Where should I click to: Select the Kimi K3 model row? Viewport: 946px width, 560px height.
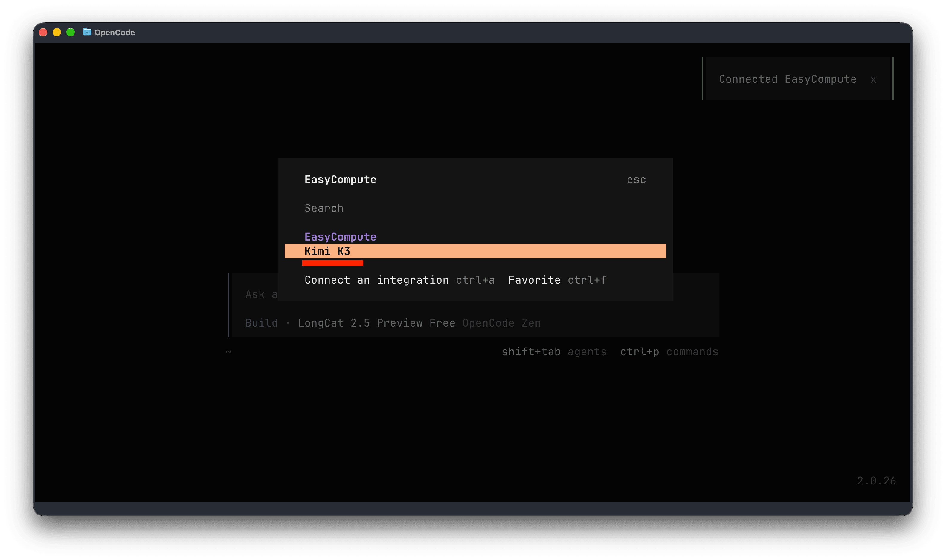(475, 251)
